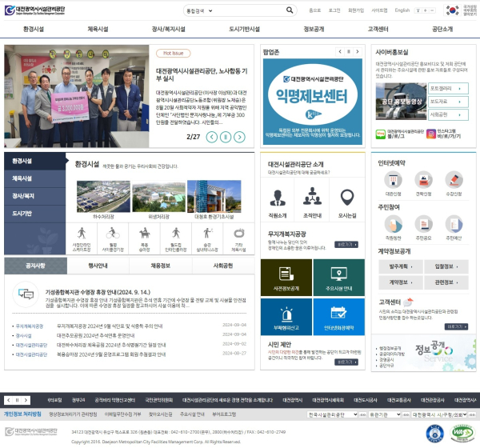Select the 도시기반 side tab
This screenshot has height=448, width=480.
coord(35,214)
